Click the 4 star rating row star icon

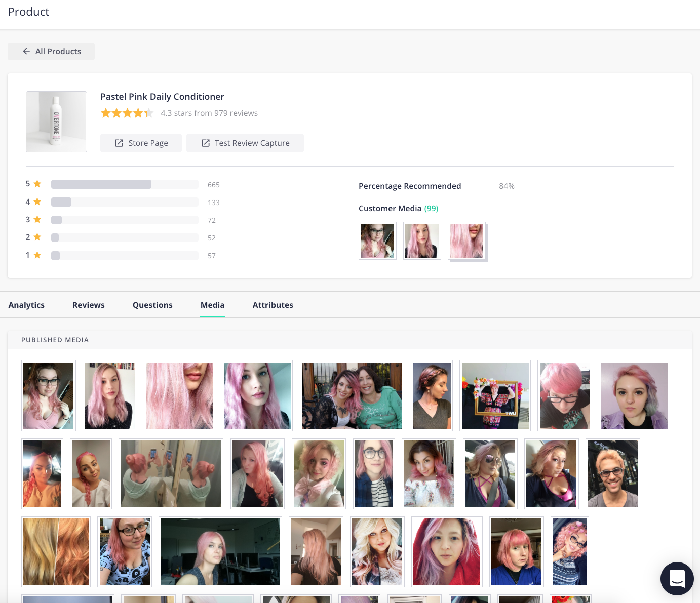37,202
